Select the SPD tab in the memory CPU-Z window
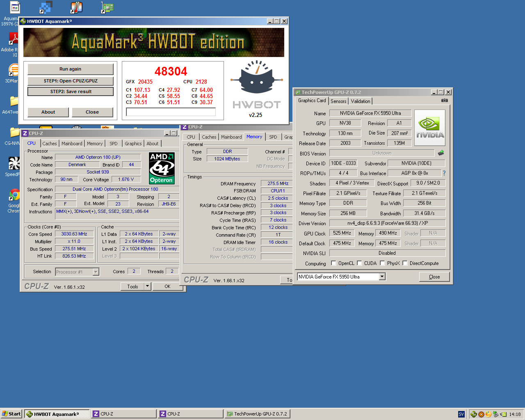This screenshot has width=525, height=420. point(273,137)
